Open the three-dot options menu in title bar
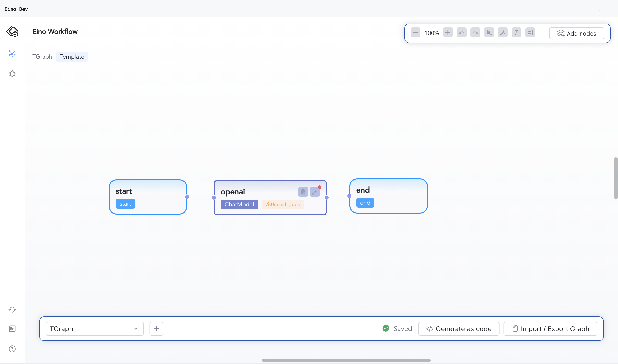 [x=600, y=9]
